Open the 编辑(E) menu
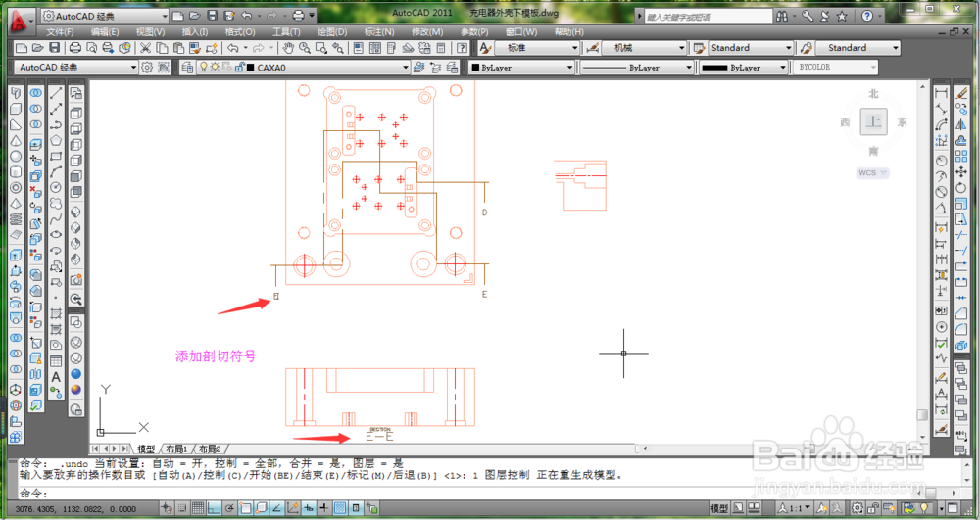 tap(105, 32)
